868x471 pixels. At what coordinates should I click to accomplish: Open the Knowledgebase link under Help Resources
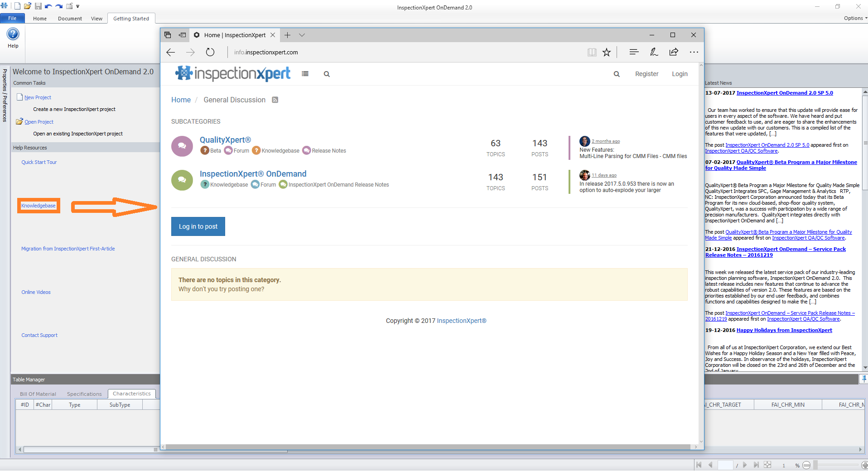[39, 206]
